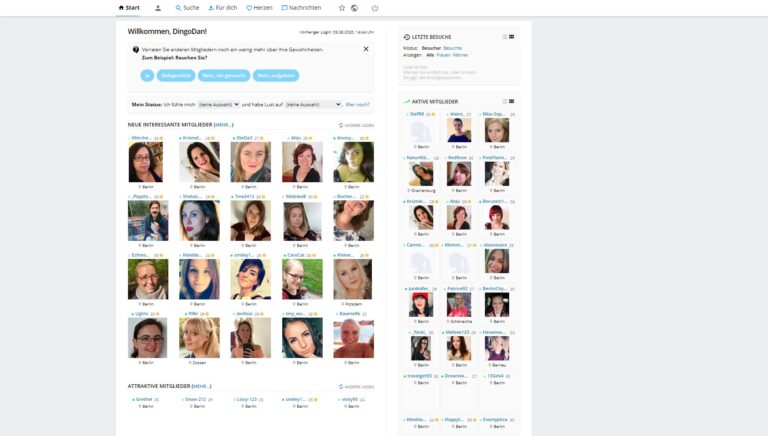768x436 pixels.
Task: Close the smoking question prompt box
Action: pos(366,49)
